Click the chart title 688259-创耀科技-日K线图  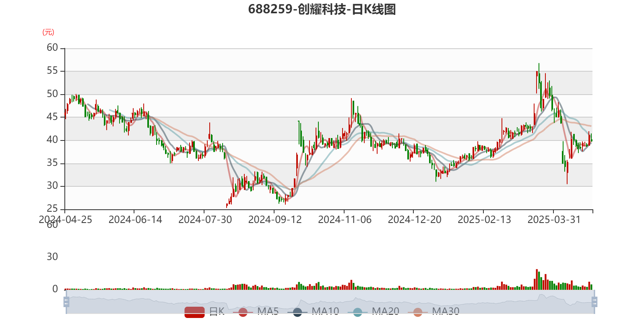coord(322,9)
